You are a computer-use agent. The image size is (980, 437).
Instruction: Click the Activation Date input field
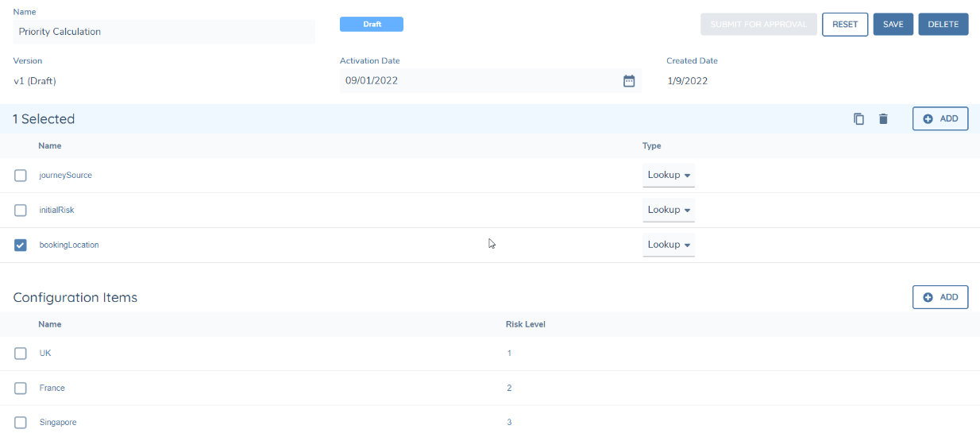pyautogui.click(x=476, y=81)
